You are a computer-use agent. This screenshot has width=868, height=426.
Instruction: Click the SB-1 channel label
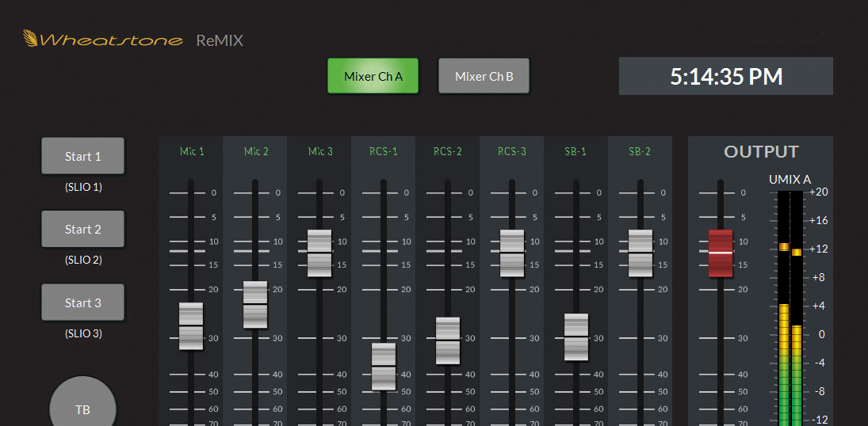(575, 151)
